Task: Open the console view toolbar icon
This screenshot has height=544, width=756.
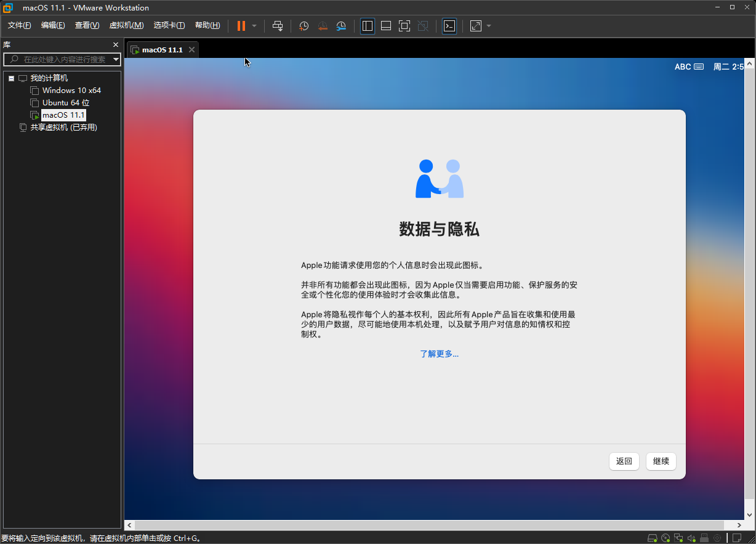Action: [449, 26]
